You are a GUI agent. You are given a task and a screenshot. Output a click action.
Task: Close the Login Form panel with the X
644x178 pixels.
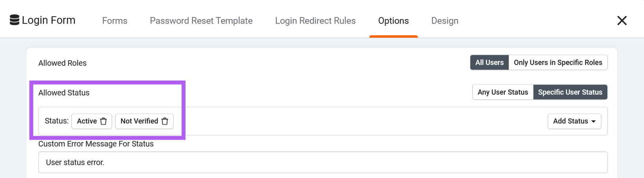(x=622, y=21)
